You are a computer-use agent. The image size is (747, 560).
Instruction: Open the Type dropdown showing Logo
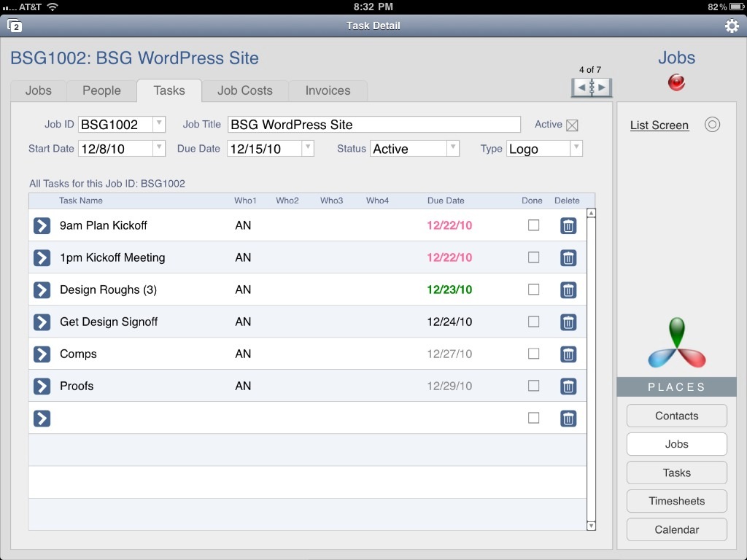576,148
